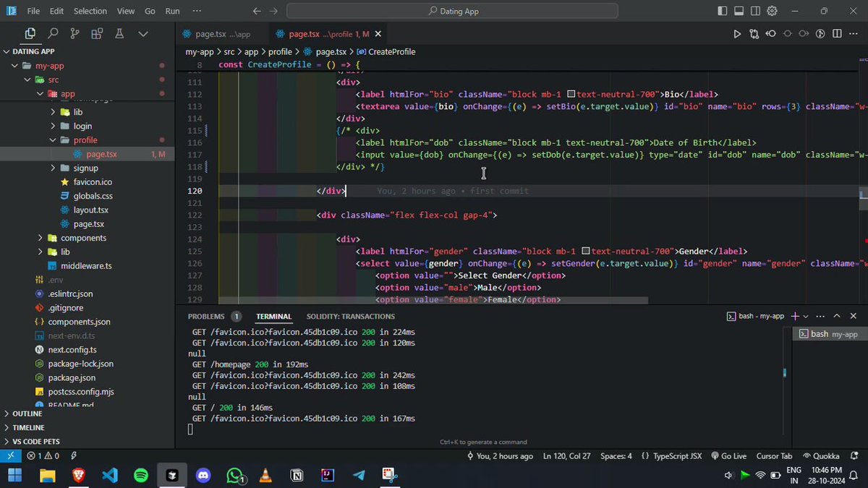Click the Dating App command center search box
This screenshot has width=868, height=488.
[x=453, y=11]
